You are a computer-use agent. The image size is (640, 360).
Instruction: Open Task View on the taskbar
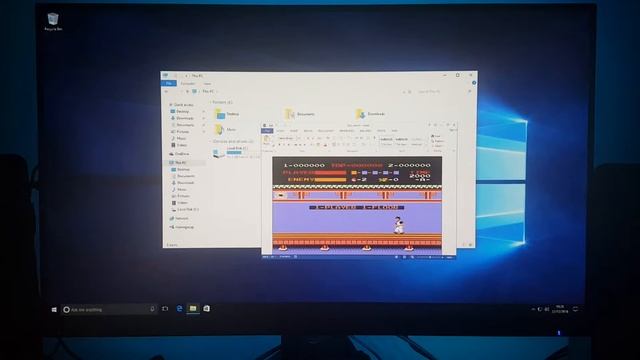(165, 309)
